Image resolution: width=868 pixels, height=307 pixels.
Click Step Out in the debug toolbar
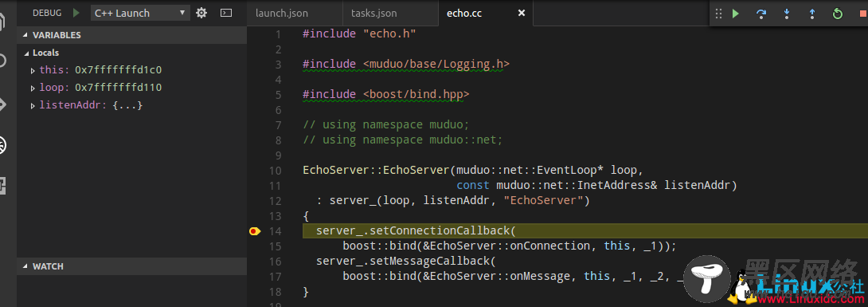[812, 14]
